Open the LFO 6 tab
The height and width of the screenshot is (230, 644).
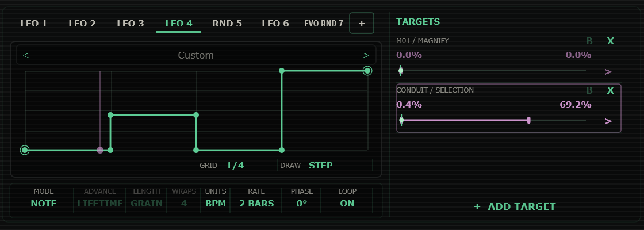point(275,24)
